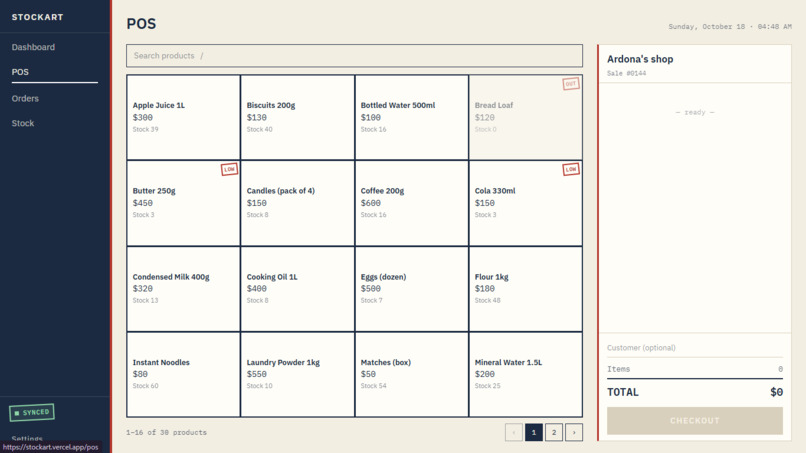Select pagination page 1
The height and width of the screenshot is (453, 806).
pos(534,432)
